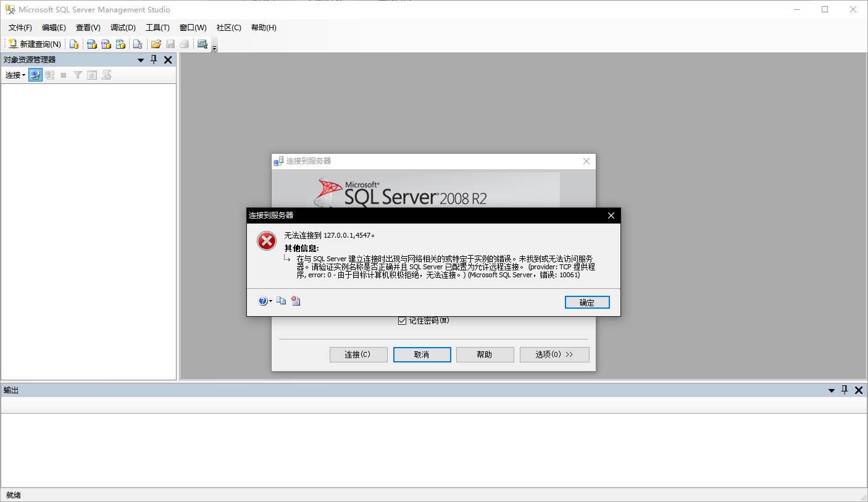Open the 窗口(W) menu
This screenshot has height=502, width=868.
(193, 27)
